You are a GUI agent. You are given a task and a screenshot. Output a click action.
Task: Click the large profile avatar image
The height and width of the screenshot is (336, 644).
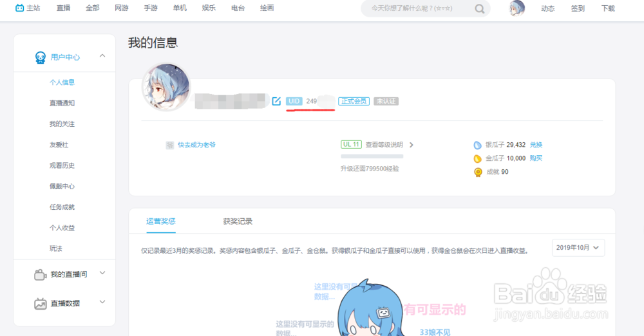[166, 87]
